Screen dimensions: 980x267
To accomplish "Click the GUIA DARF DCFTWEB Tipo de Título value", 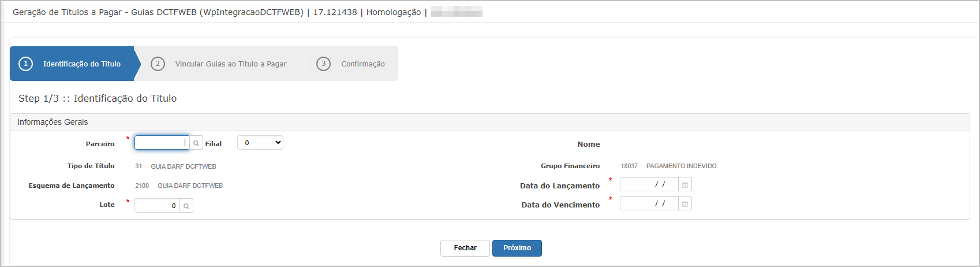I will click(184, 166).
